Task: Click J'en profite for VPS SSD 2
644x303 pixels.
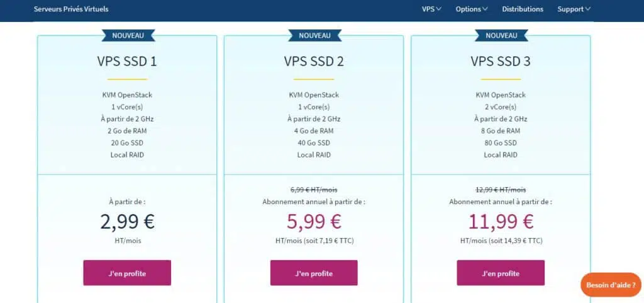Action: pyautogui.click(x=314, y=273)
